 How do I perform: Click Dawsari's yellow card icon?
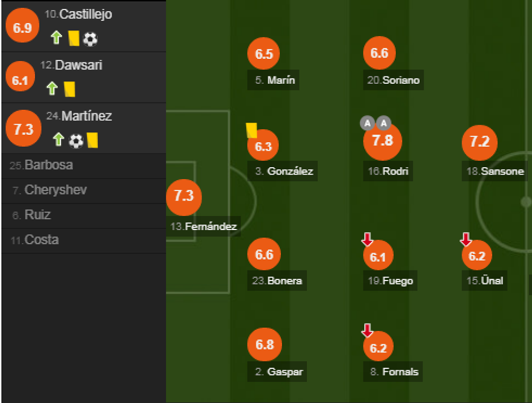69,89
